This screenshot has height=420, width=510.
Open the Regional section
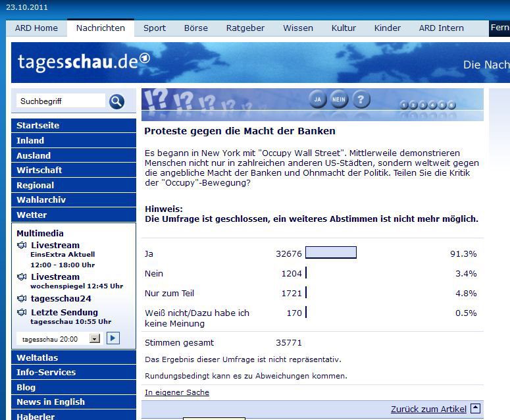point(74,185)
